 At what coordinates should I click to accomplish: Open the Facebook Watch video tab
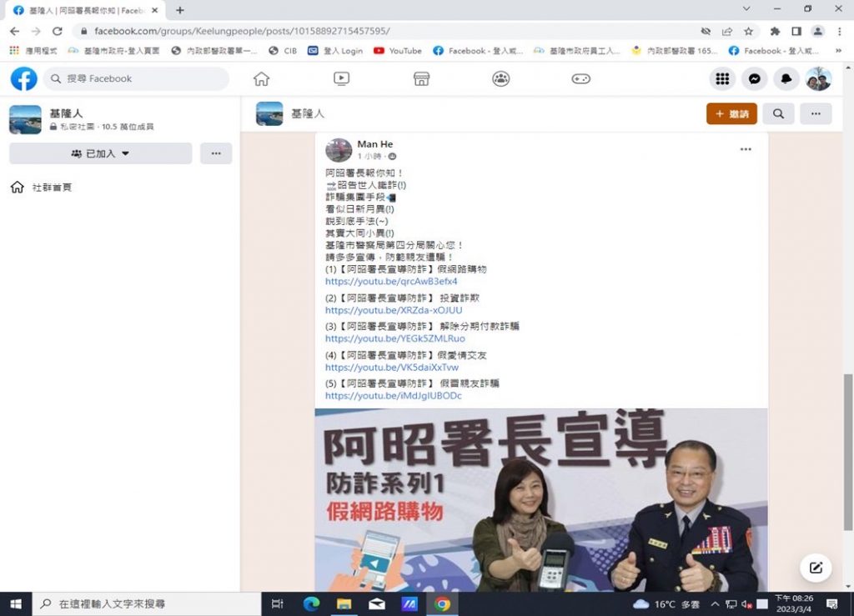[341, 79]
